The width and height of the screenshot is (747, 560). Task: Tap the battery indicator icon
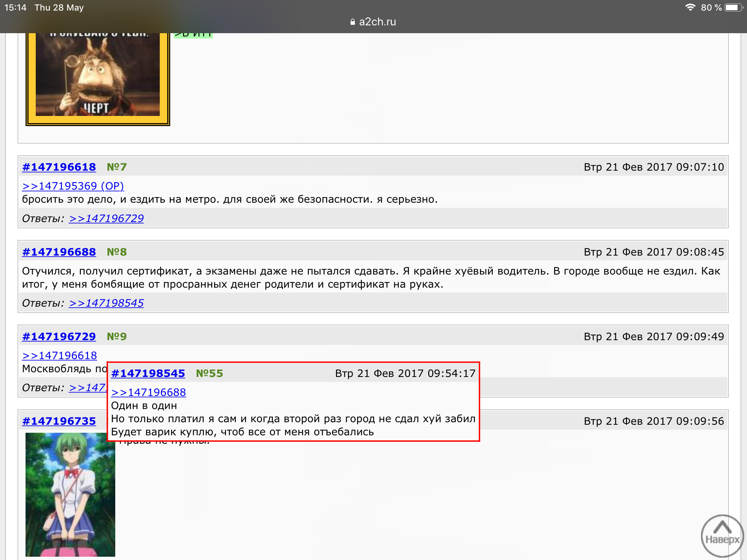tap(734, 7)
